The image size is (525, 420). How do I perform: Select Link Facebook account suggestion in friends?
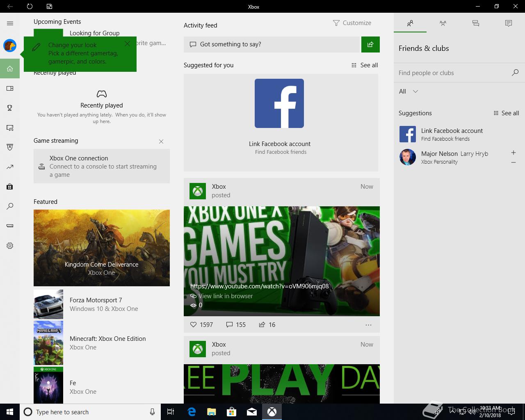pos(459,134)
